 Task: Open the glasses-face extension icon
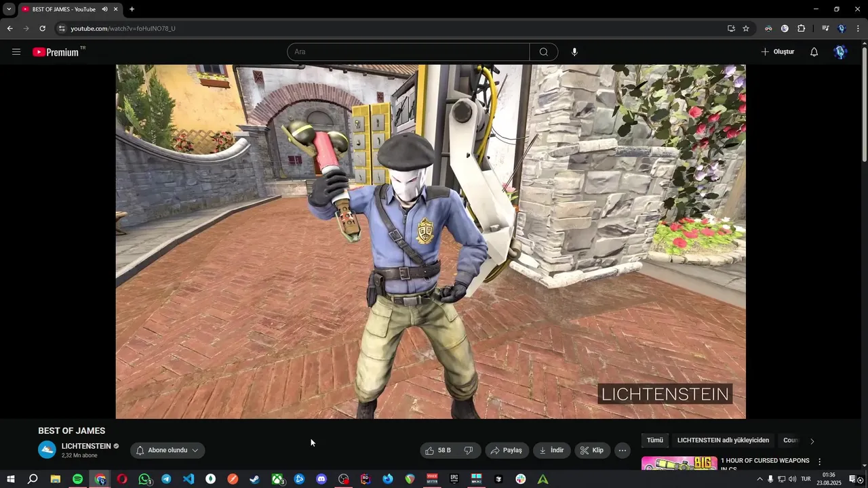tap(768, 28)
